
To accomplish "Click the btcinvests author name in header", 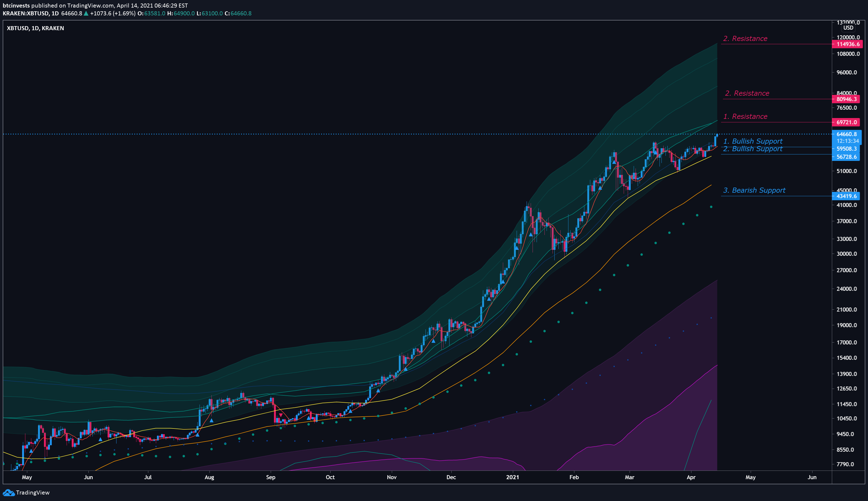I will 16,5.
